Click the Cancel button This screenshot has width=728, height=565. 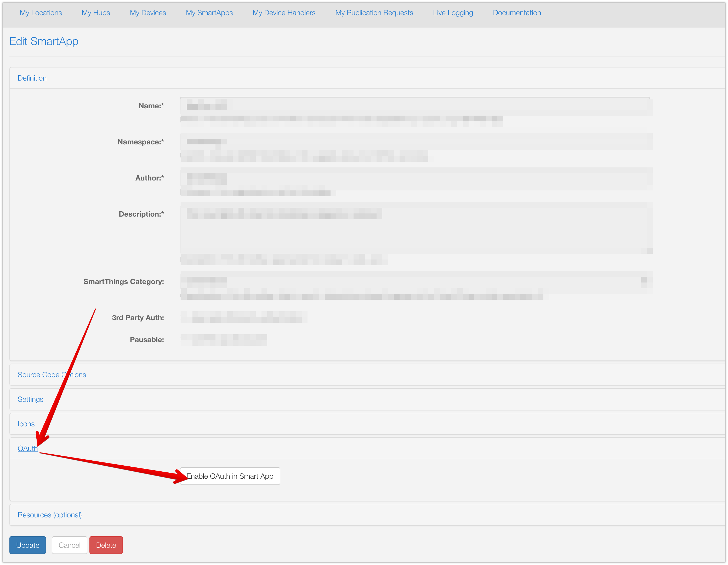[69, 545]
